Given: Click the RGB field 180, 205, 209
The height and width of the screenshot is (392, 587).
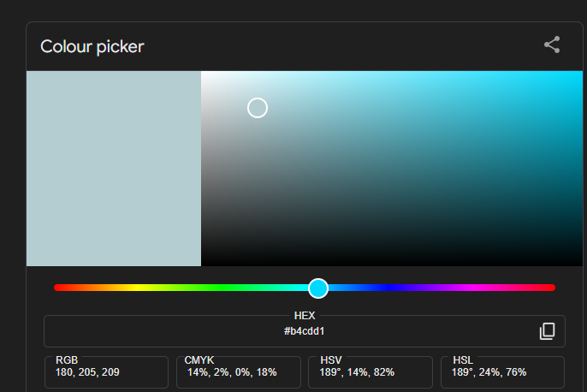Looking at the screenshot, I should [106, 372].
